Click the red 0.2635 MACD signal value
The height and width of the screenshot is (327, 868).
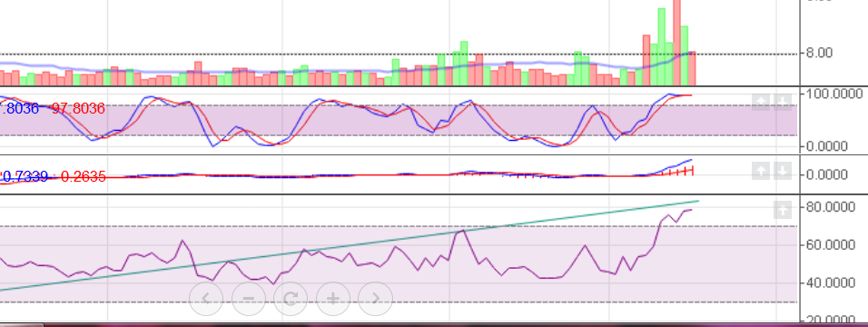tap(83, 177)
